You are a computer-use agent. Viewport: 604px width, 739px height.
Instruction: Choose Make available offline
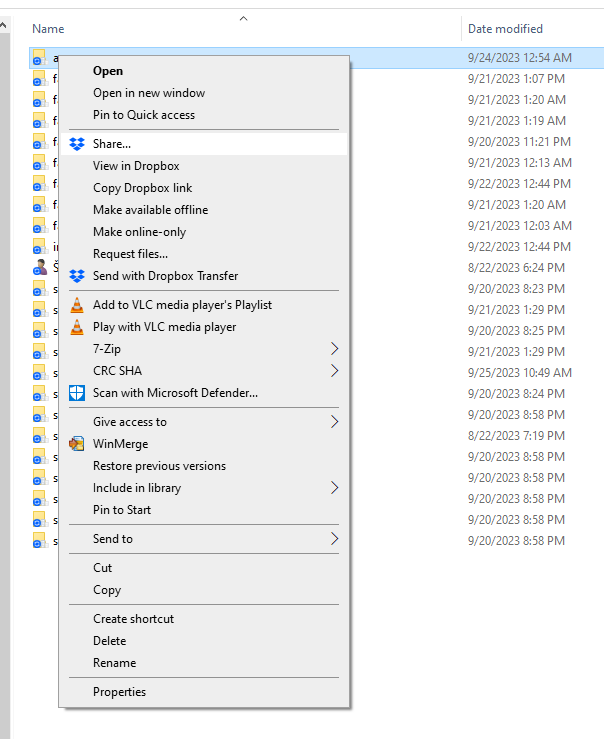coord(204,210)
